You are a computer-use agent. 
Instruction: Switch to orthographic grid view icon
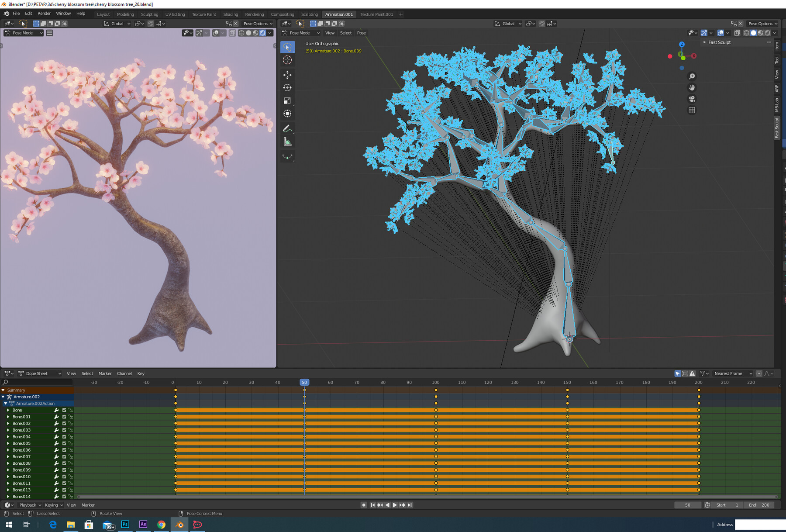tap(692, 111)
